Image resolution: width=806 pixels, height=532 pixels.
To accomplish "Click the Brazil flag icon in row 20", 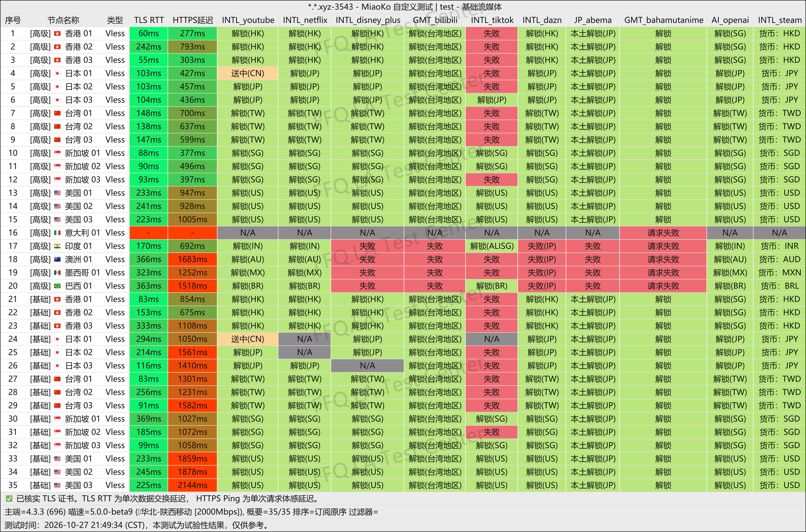I will click(57, 286).
